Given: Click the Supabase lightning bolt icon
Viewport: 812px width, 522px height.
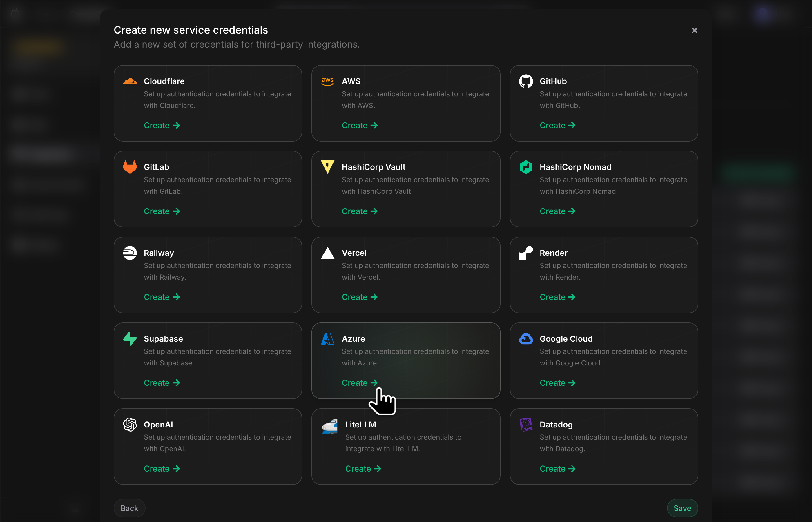Looking at the screenshot, I should [130, 339].
